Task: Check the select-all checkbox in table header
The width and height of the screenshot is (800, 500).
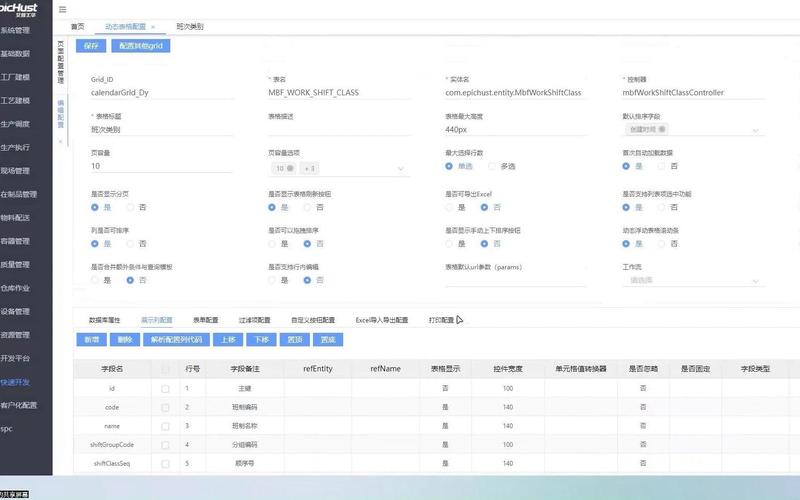Action: pos(165,369)
